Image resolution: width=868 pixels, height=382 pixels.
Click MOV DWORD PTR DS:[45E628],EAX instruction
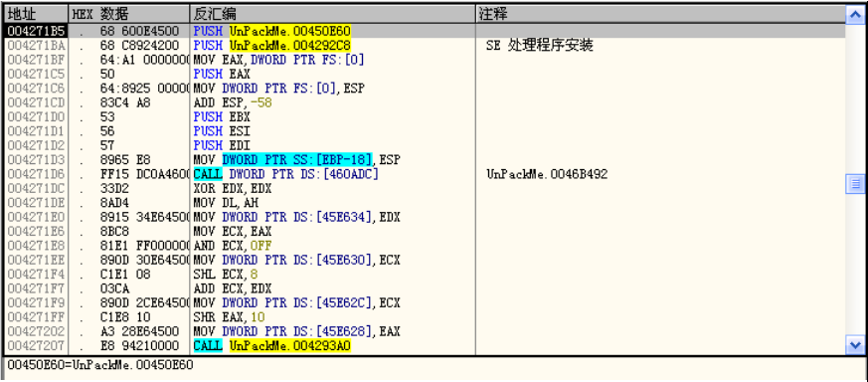coord(296,331)
